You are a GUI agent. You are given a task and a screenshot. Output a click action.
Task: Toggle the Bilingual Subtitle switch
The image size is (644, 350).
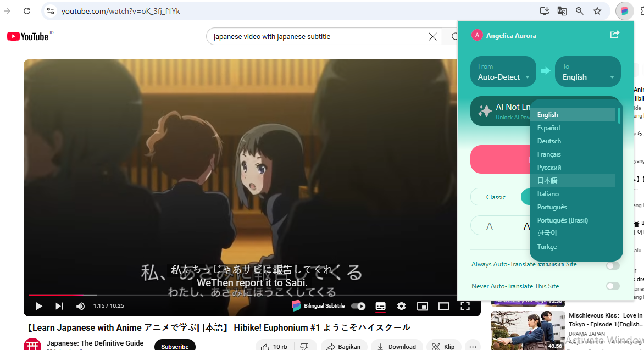point(358,306)
